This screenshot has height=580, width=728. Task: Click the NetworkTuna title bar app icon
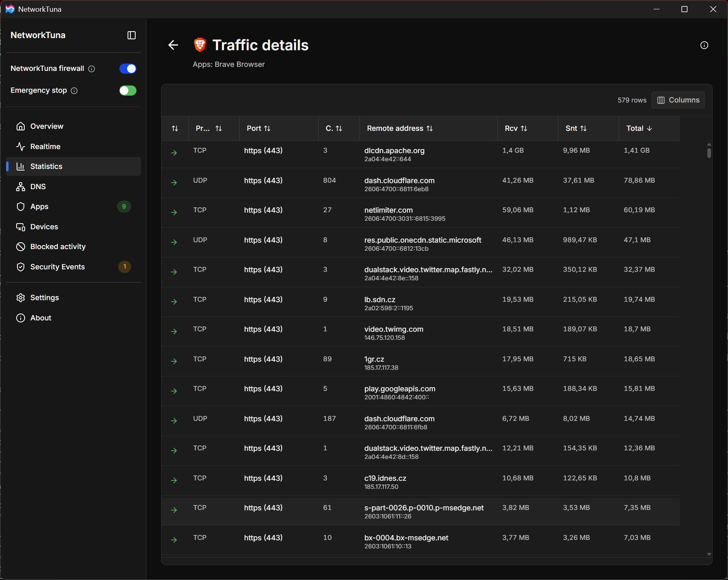pyautogui.click(x=10, y=9)
